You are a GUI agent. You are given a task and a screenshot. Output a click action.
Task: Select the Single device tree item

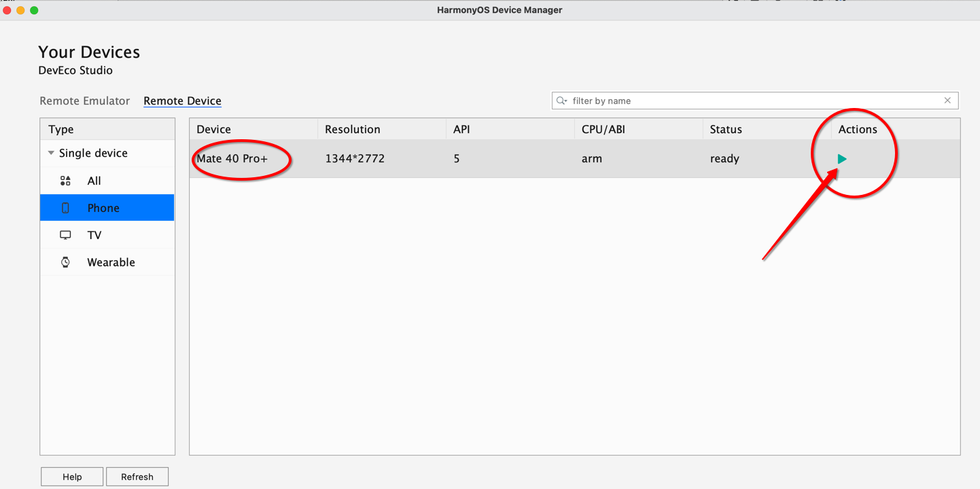point(95,153)
